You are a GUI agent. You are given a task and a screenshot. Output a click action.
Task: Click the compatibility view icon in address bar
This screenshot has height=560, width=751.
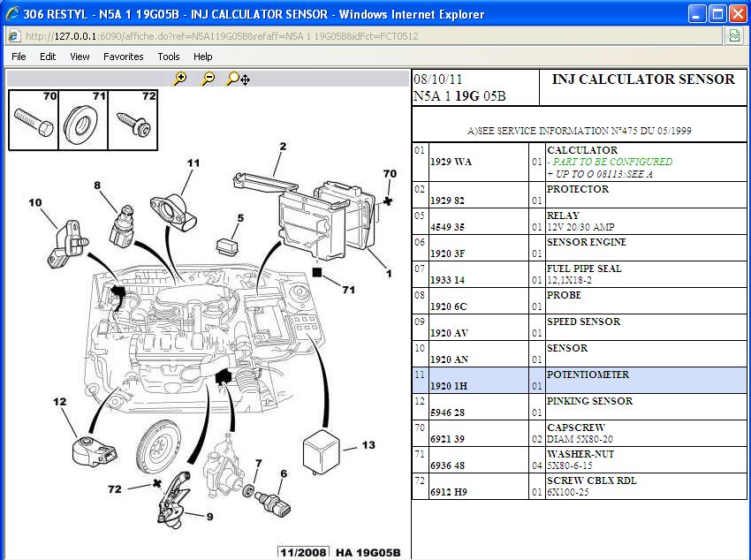[734, 36]
